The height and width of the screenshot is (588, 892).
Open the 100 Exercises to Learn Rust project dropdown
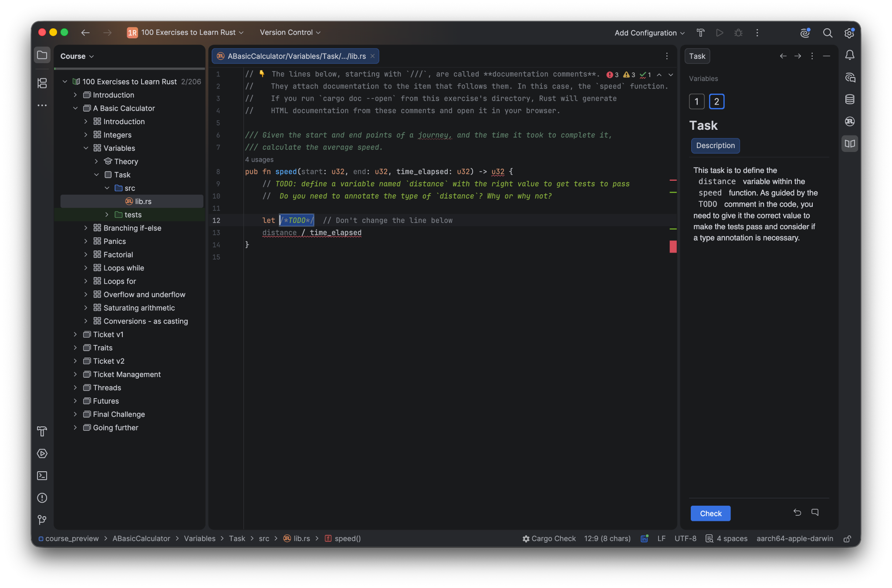(185, 33)
